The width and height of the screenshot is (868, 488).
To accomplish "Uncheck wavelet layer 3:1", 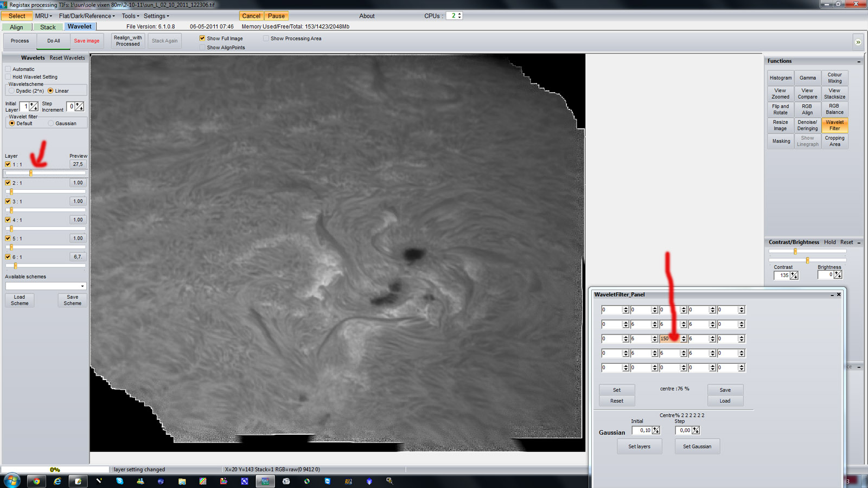I will pos(8,201).
